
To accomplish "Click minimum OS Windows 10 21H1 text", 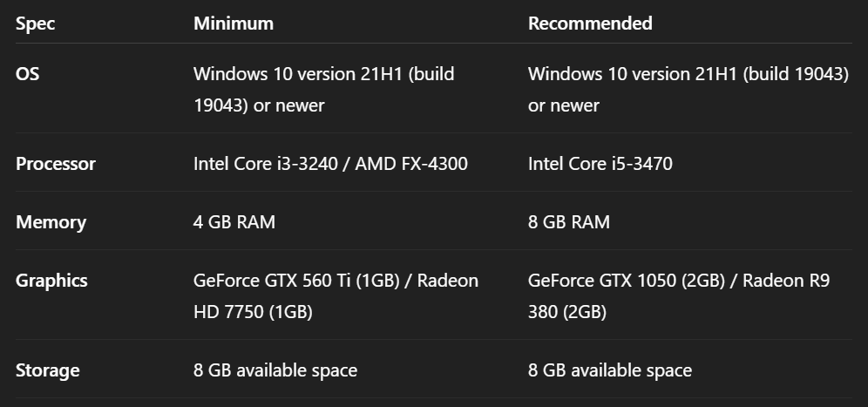I will (324, 90).
